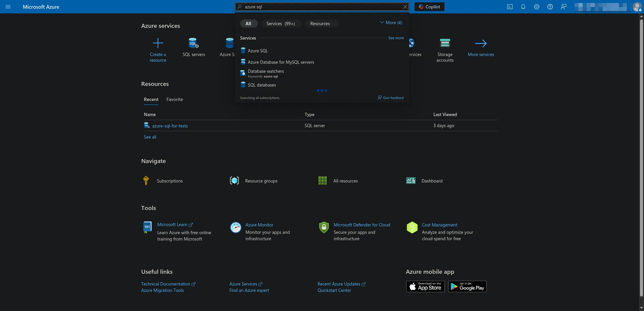This screenshot has width=644, height=311.
Task: Click the Microsoft Learn 101 icon
Action: 147,227
